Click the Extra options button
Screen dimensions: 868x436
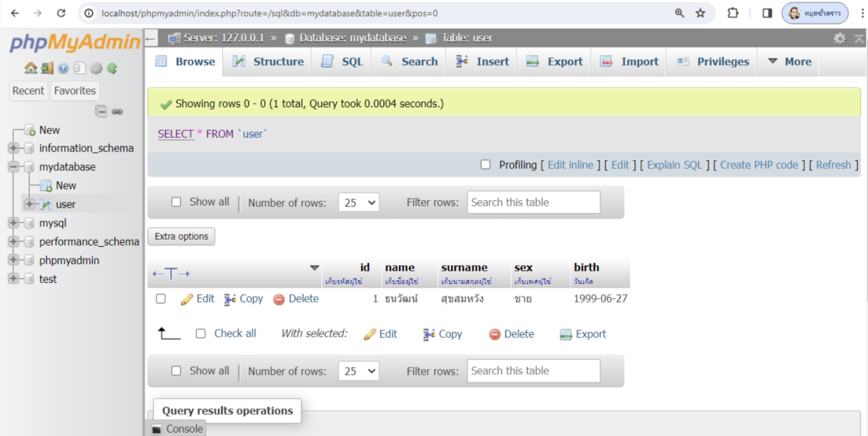coord(181,237)
